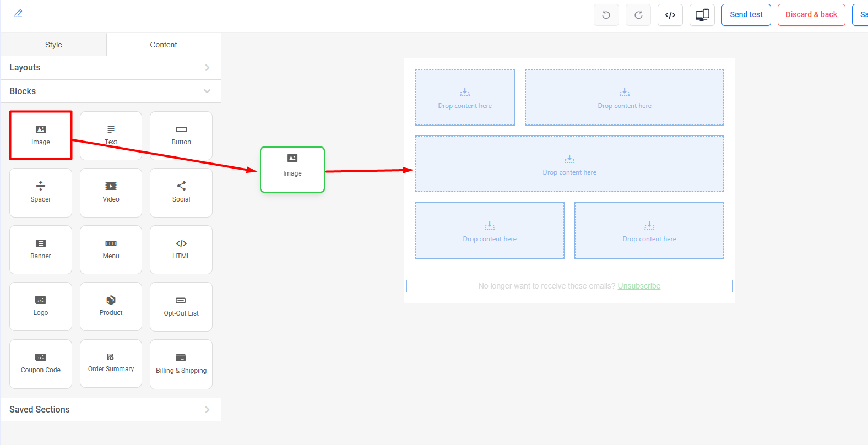868x445 pixels.
Task: Select the Social share block
Action: point(181,192)
